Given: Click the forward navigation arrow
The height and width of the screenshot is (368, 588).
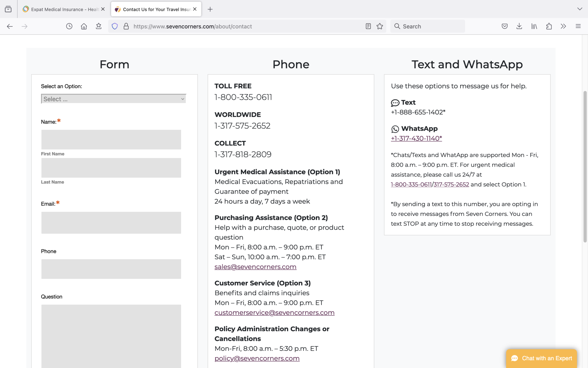Looking at the screenshot, I should pyautogui.click(x=25, y=26).
